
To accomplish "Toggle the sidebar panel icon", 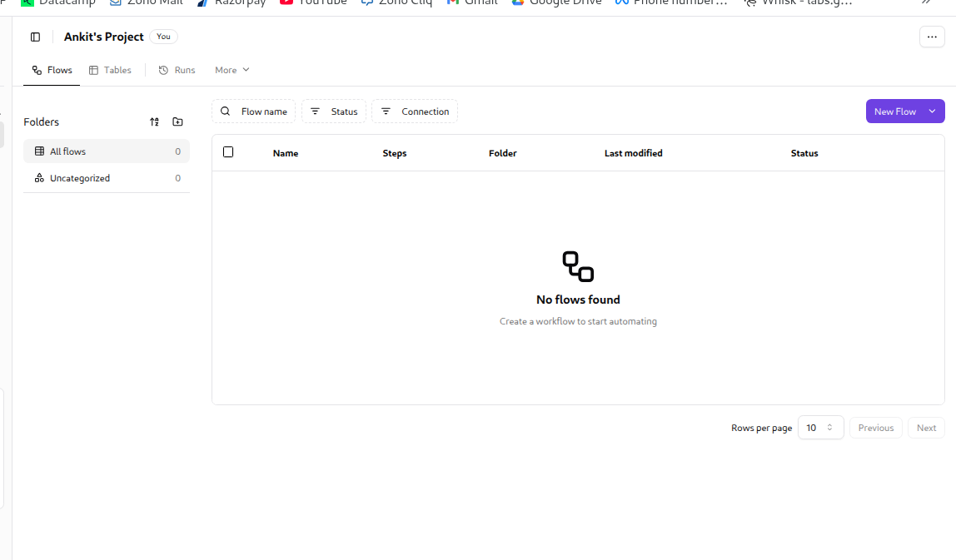I will [x=35, y=37].
